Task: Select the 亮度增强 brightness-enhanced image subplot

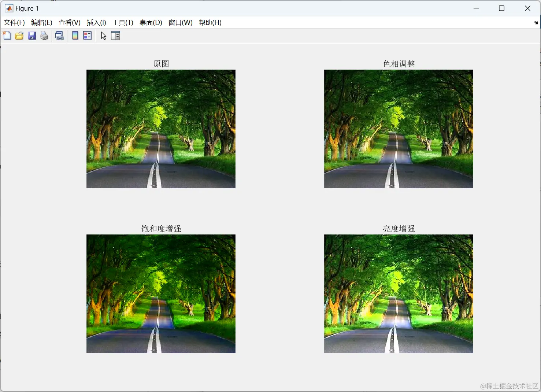Action: point(399,294)
